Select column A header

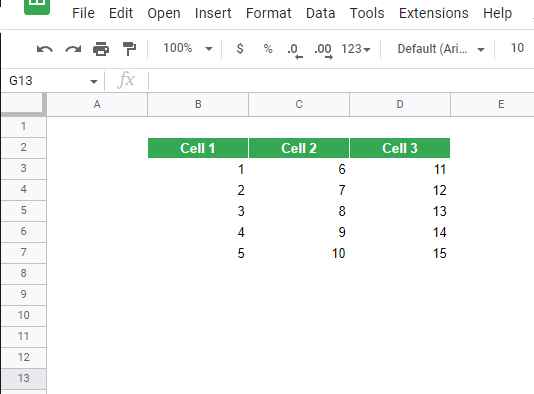[97, 104]
